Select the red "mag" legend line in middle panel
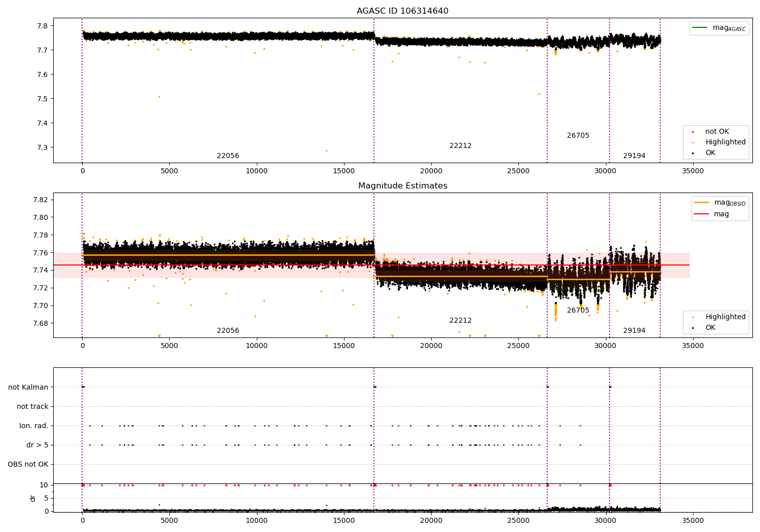The height and width of the screenshot is (532, 760). coord(702,214)
